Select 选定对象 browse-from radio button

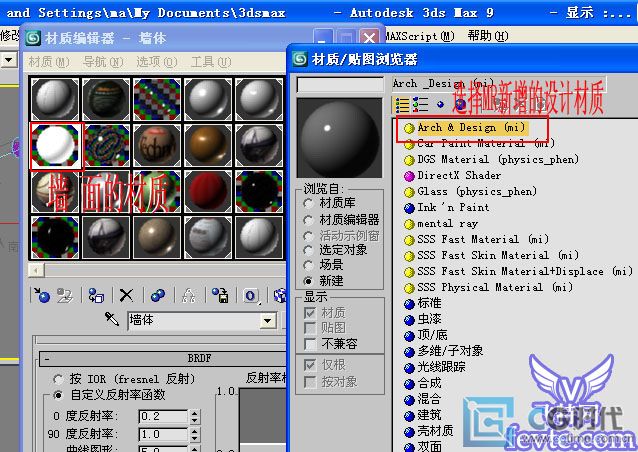(308, 250)
